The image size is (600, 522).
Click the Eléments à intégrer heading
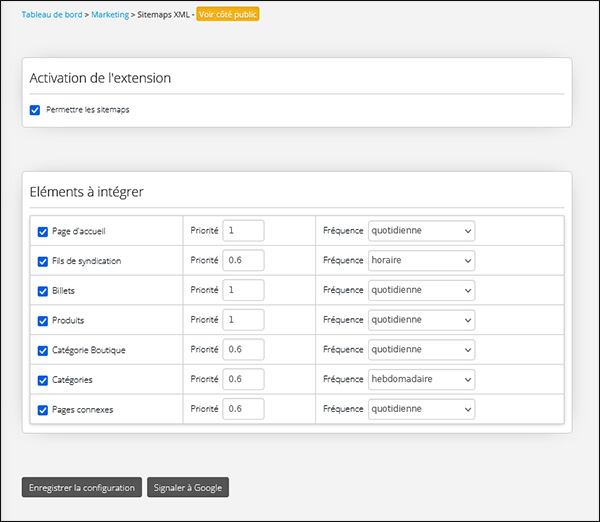pos(86,192)
